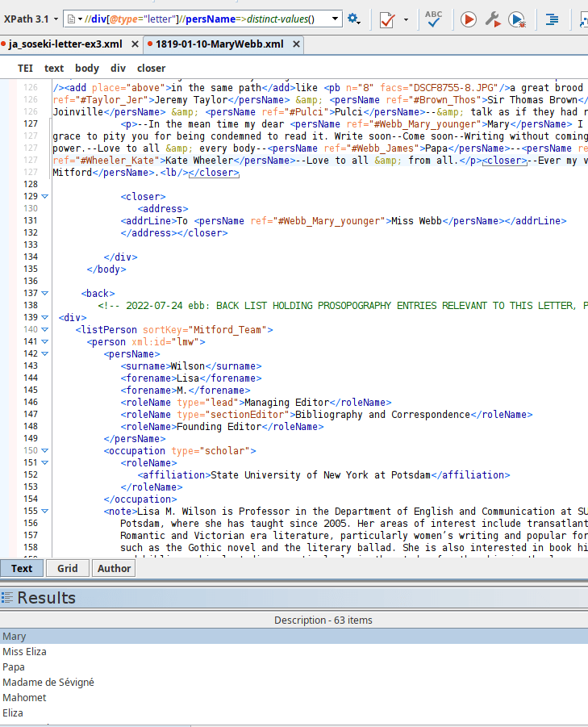Click the text breadcrumb element
The image size is (588, 727).
coord(54,68)
